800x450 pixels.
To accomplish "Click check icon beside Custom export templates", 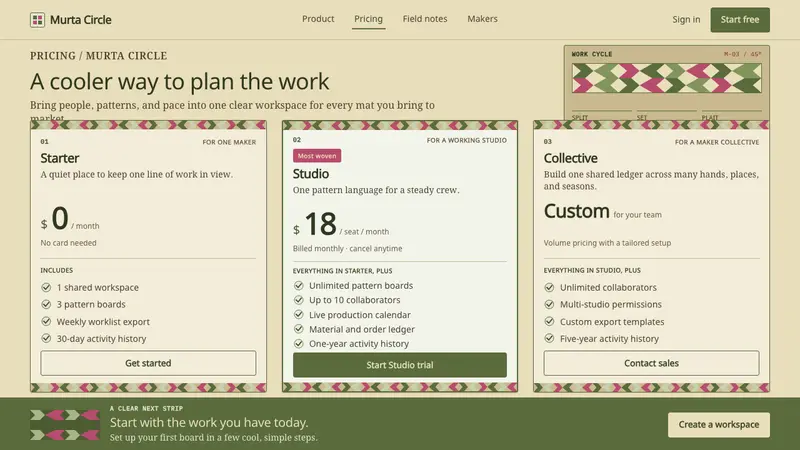I will click(x=549, y=321).
